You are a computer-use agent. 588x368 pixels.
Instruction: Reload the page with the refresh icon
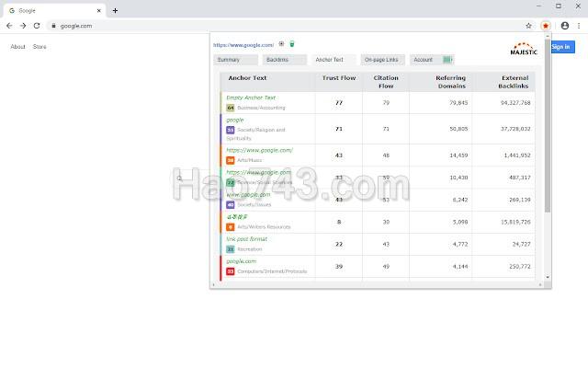37,26
